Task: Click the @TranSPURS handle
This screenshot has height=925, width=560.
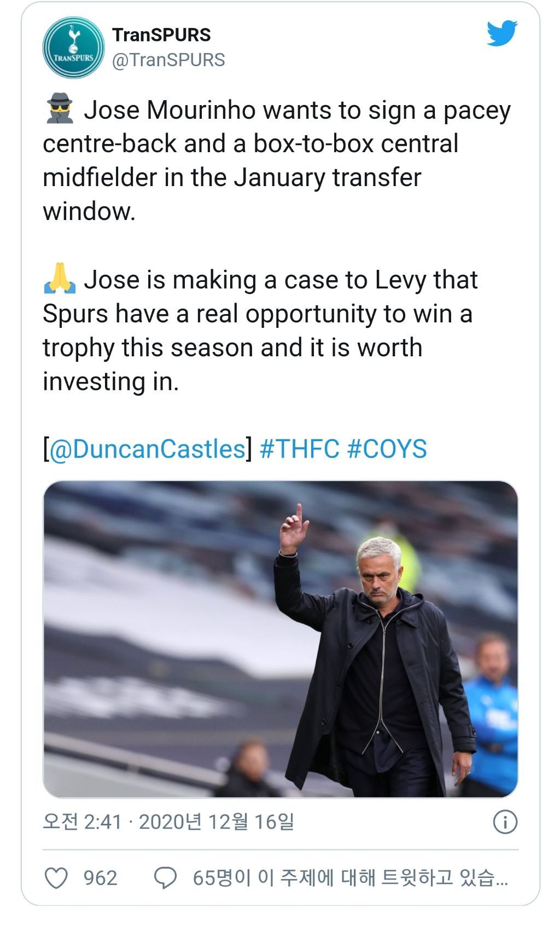Action: click(168, 60)
